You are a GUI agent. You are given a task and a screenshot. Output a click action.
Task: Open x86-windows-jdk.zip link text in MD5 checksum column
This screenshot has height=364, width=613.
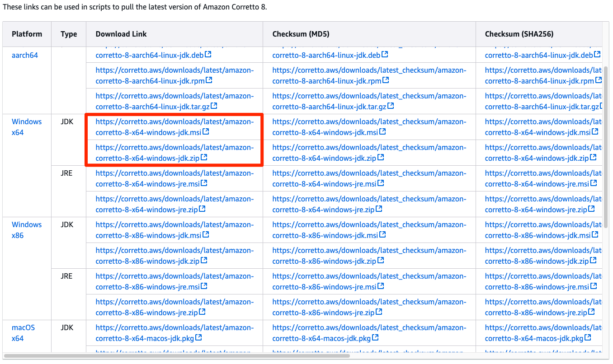[x=369, y=256]
